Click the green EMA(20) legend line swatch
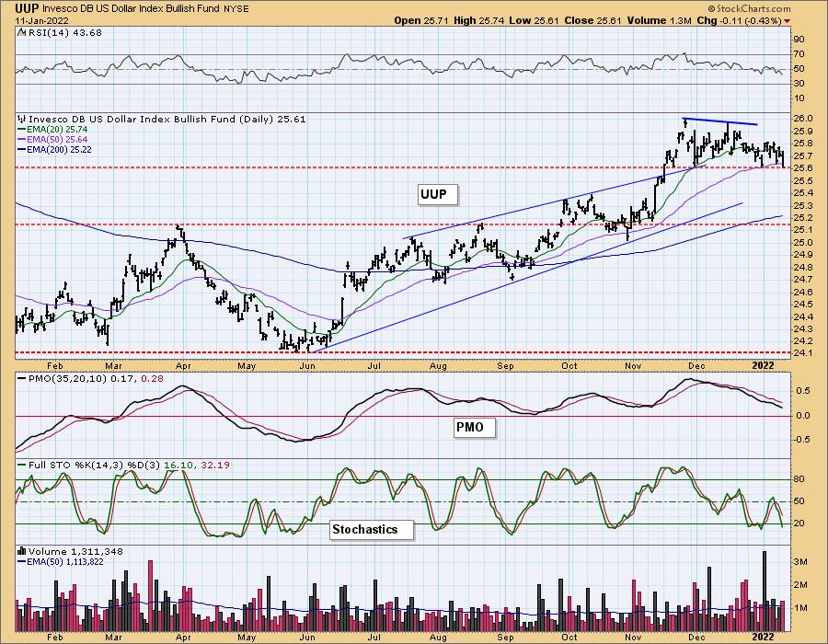This screenshot has height=644, width=828. tap(22, 130)
